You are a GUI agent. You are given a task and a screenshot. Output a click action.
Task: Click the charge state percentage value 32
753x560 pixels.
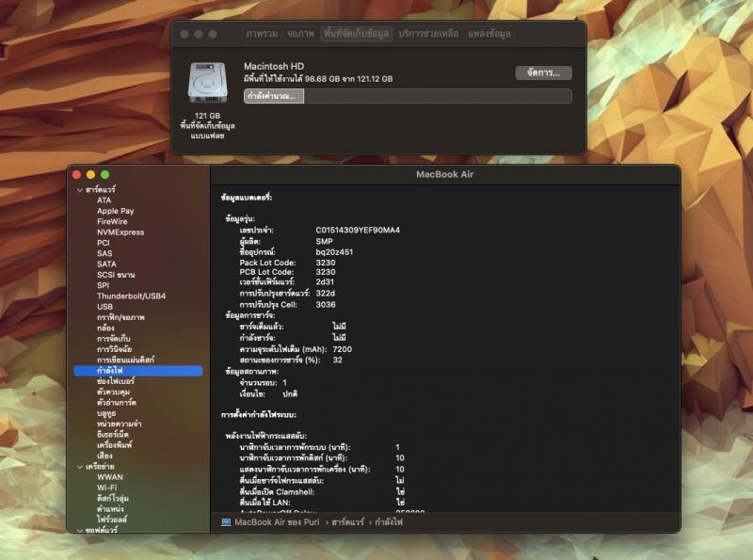coord(337,360)
